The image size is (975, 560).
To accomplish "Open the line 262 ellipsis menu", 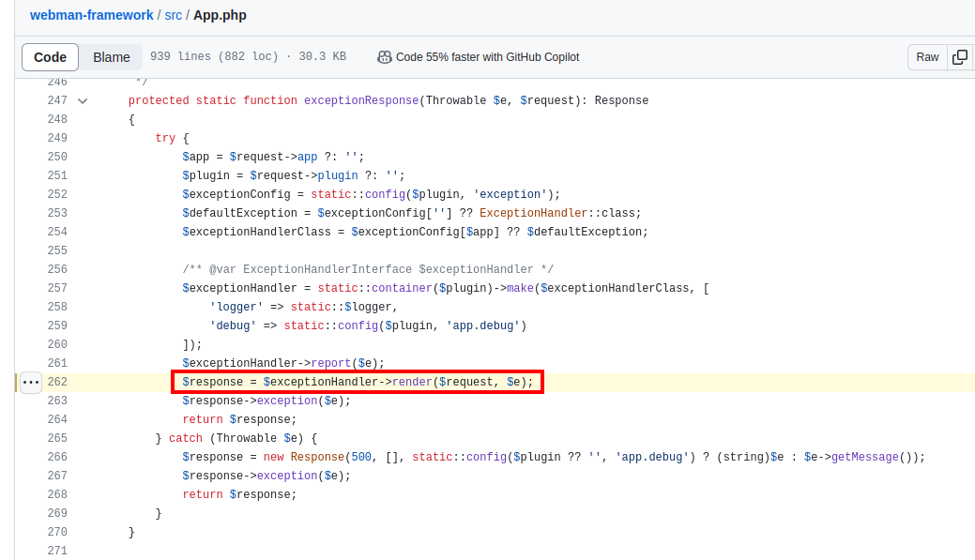I will [x=30, y=382].
